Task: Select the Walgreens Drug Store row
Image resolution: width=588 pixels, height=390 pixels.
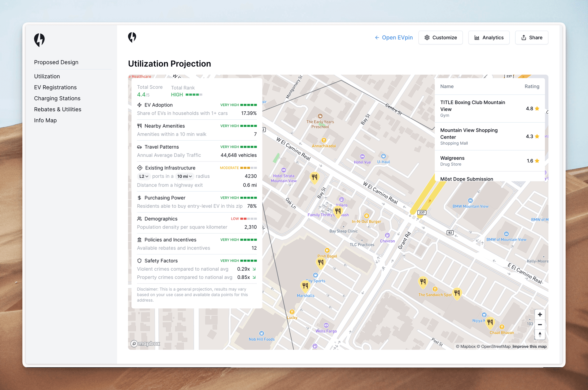Action: coord(490,161)
